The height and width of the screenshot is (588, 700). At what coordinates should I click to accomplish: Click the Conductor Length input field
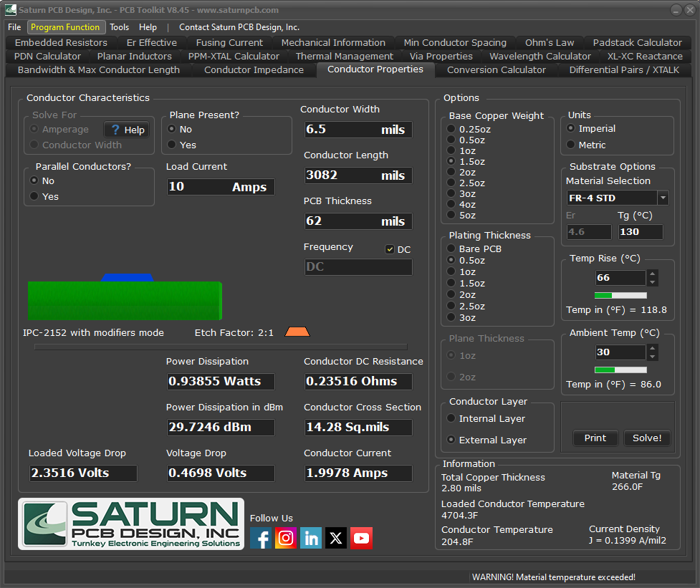coord(358,175)
